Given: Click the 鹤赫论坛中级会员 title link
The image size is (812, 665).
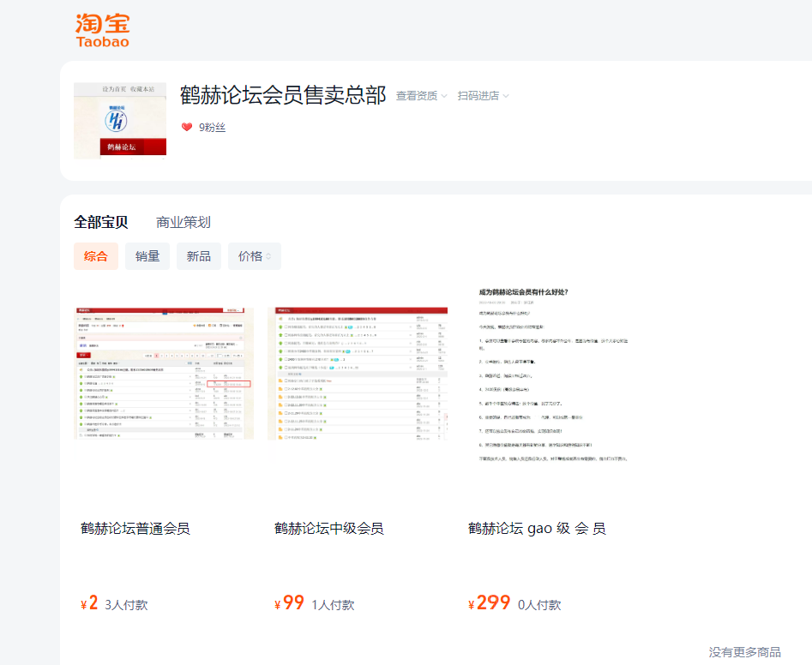Looking at the screenshot, I should (x=329, y=528).
